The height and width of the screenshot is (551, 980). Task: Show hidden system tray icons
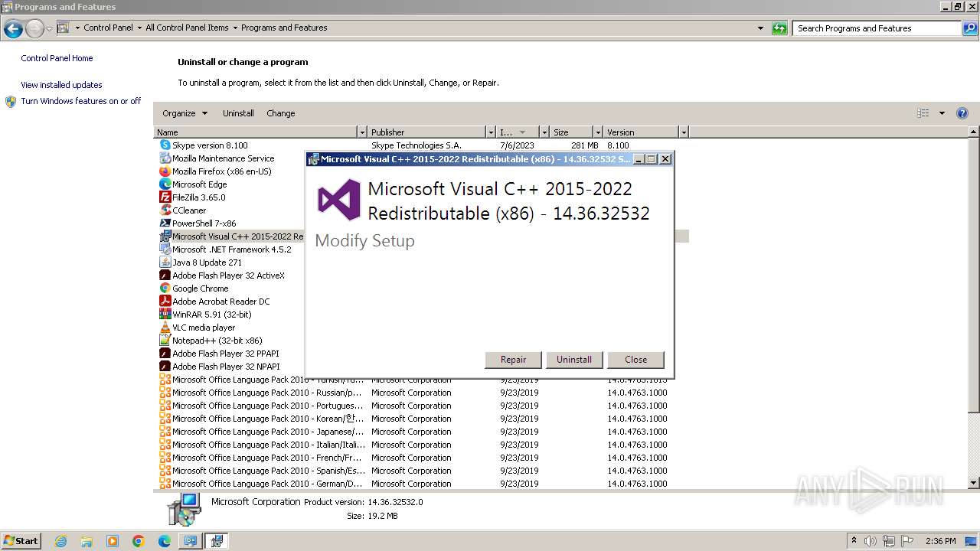854,541
